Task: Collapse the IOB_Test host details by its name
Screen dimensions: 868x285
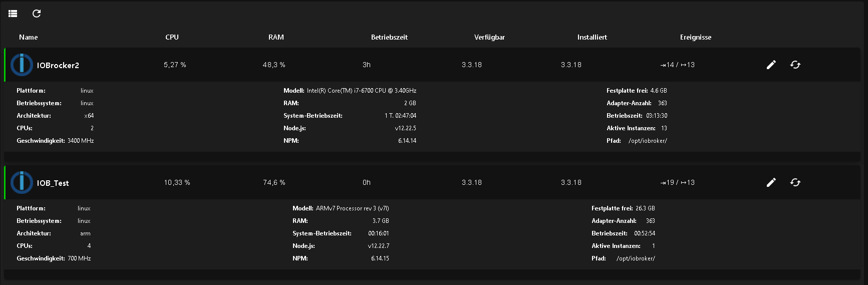Action: click(53, 183)
